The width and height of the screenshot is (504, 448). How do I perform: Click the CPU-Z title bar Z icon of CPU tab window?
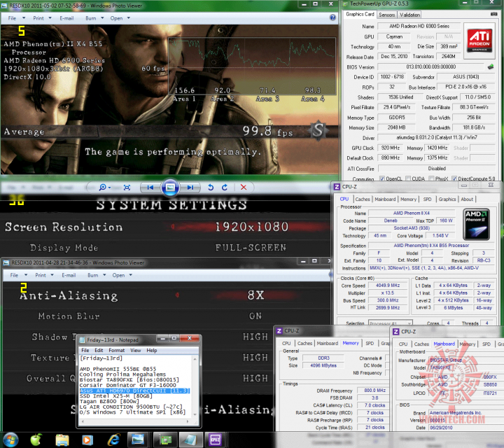point(337,187)
